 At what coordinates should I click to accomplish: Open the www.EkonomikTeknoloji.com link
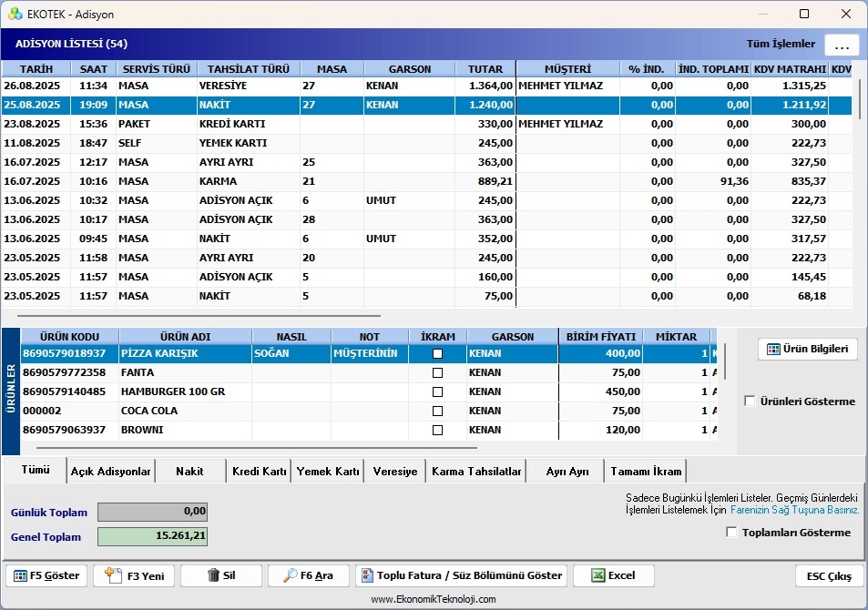[434, 599]
